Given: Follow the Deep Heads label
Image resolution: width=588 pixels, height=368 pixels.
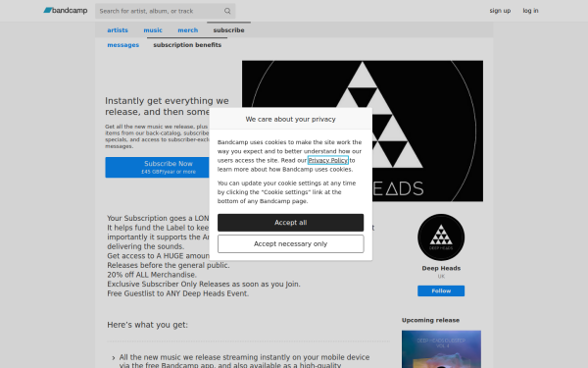Looking at the screenshot, I should (441, 291).
